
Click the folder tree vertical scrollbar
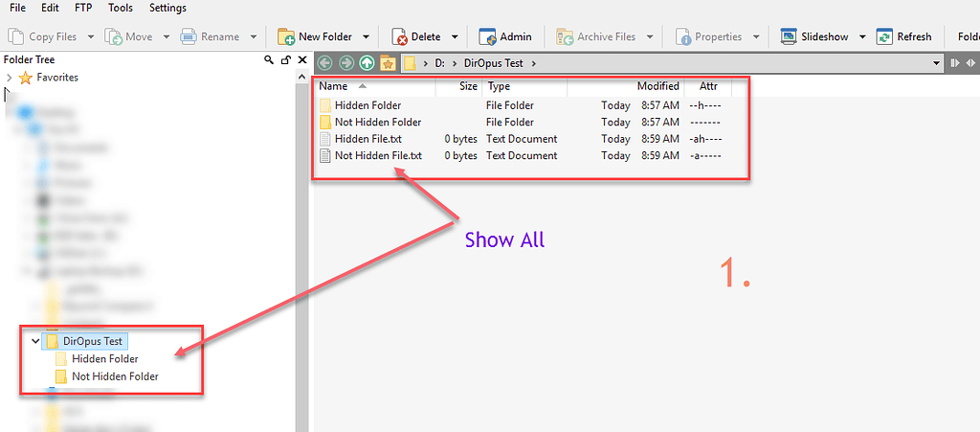click(301, 250)
